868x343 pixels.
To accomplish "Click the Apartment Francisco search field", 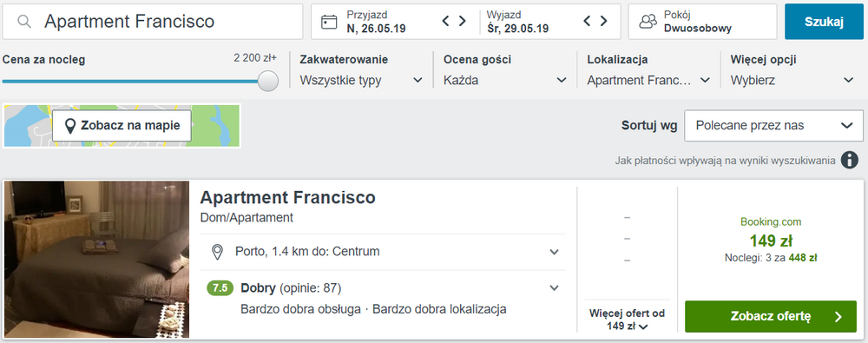I will (153, 22).
